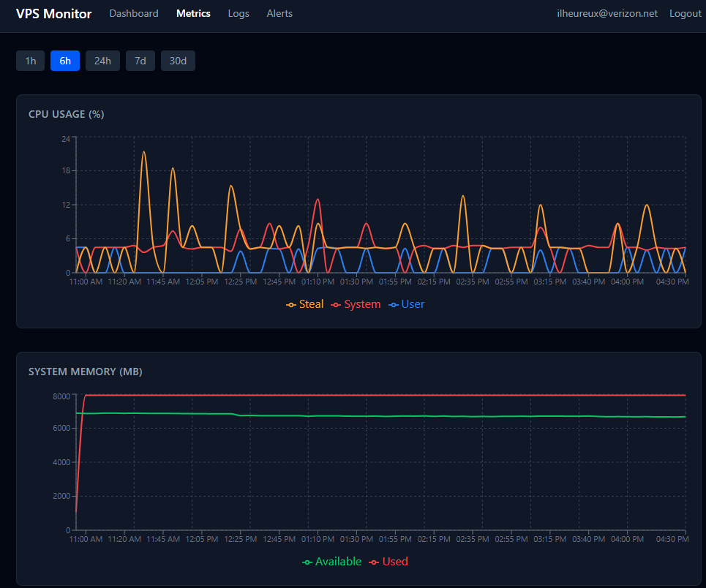The height and width of the screenshot is (588, 706).
Task: Click the Logout link
Action: click(x=685, y=13)
